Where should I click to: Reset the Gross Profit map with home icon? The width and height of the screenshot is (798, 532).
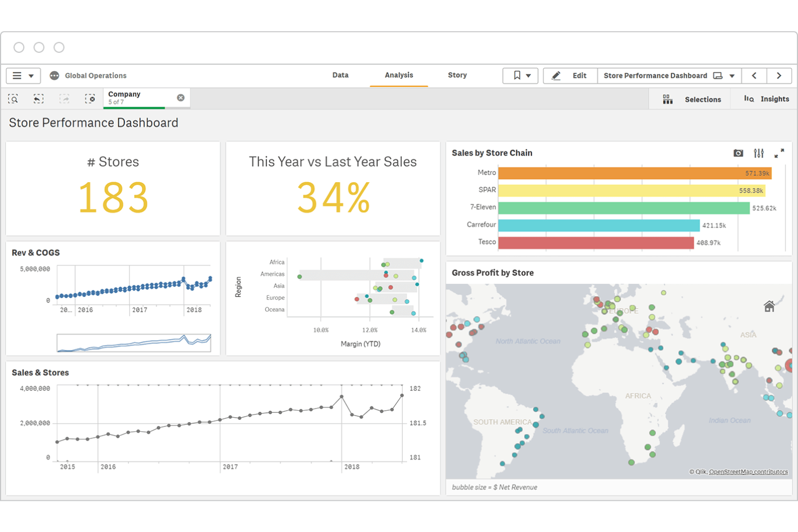click(769, 306)
